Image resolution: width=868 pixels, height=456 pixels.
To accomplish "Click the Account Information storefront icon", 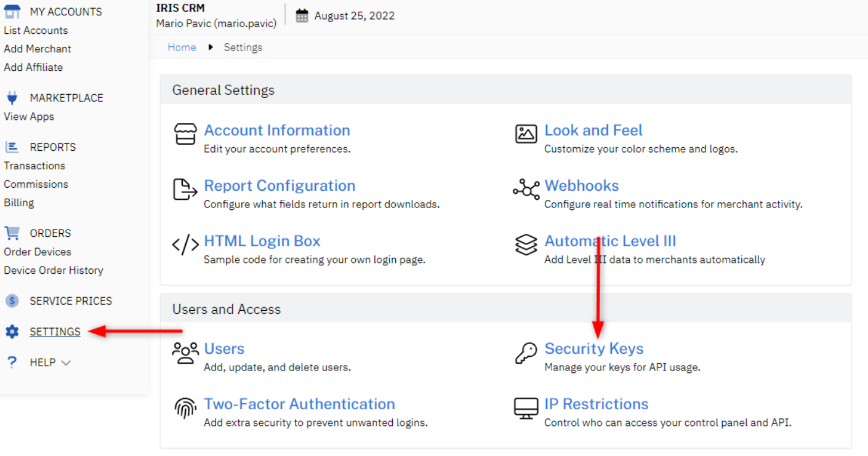I will pyautogui.click(x=185, y=134).
